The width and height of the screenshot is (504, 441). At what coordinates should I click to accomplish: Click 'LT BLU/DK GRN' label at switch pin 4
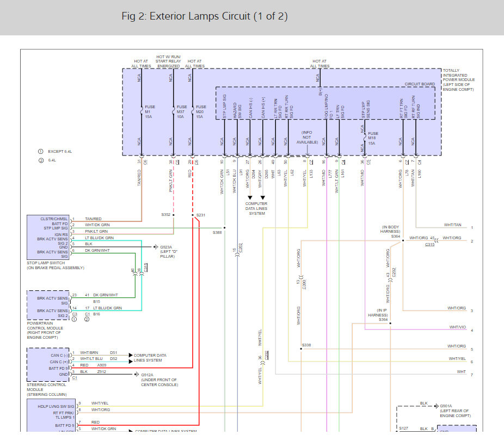[x=99, y=238]
